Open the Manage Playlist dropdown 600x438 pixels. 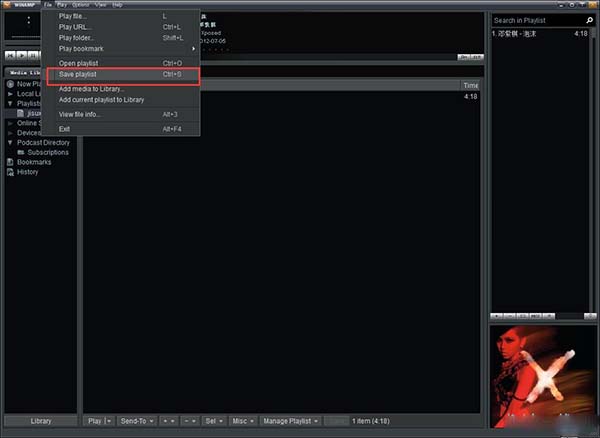[291, 421]
